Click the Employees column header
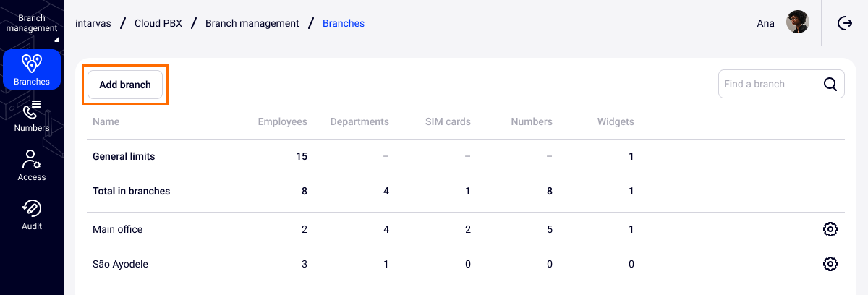 pyautogui.click(x=282, y=121)
